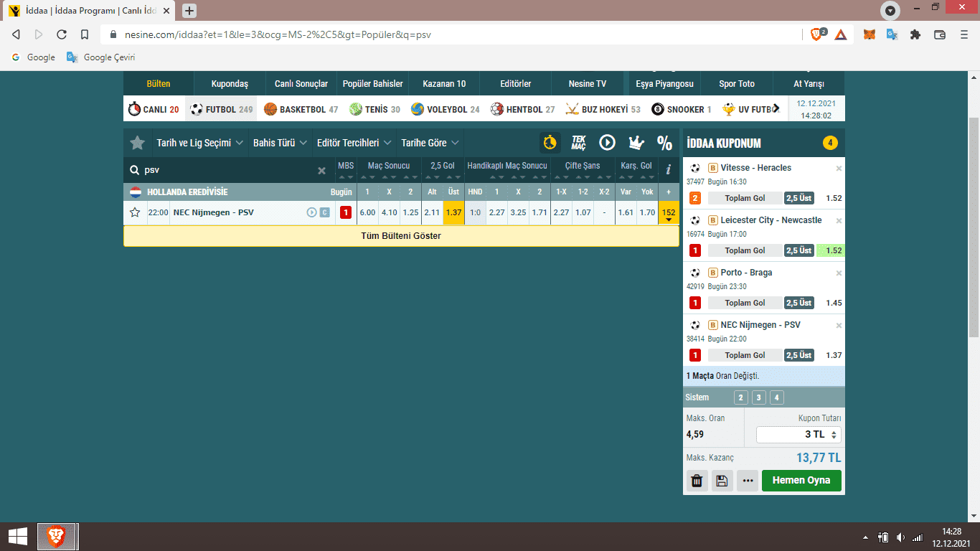Open the browser hamburger main menu
Image resolution: width=980 pixels, height=551 pixels.
(963, 34)
